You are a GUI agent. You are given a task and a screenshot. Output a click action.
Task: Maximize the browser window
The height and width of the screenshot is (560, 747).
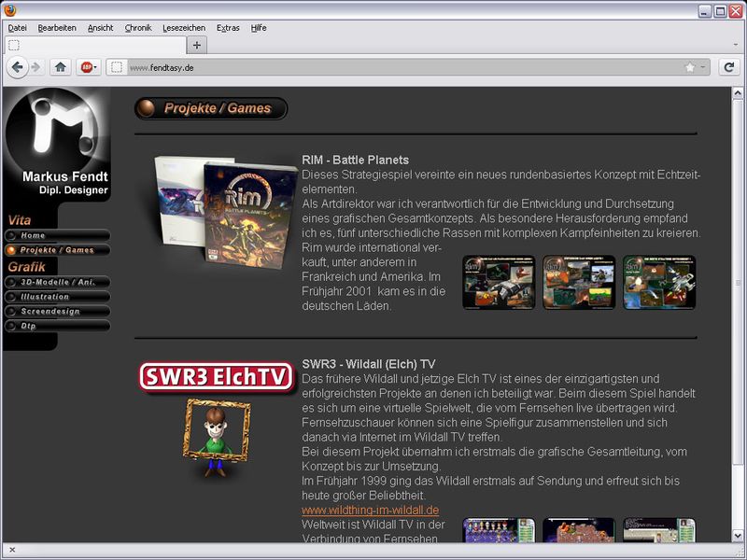pyautogui.click(x=720, y=11)
